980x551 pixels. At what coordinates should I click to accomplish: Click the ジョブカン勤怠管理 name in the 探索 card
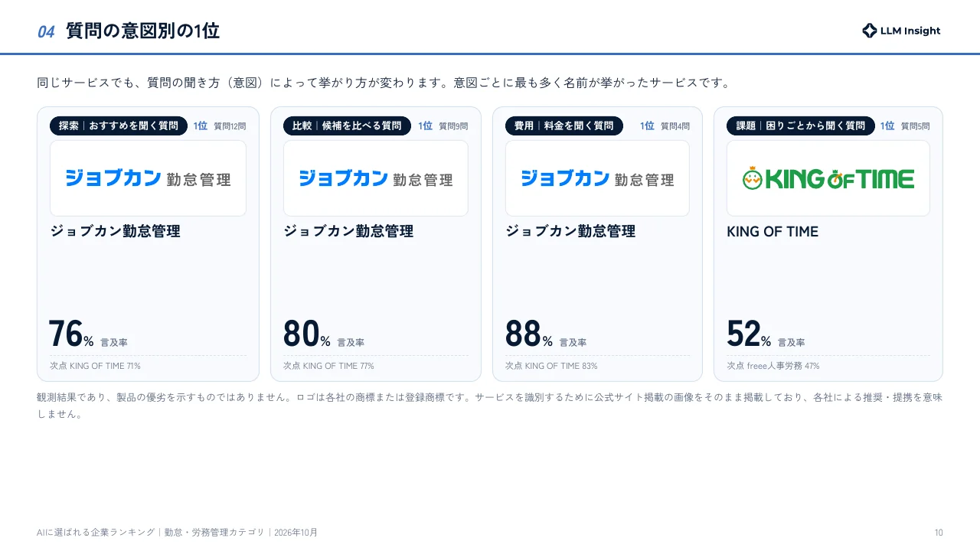pyautogui.click(x=115, y=231)
